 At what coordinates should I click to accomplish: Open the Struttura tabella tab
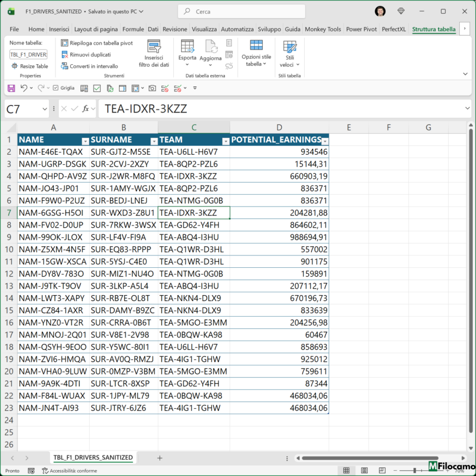[434, 29]
